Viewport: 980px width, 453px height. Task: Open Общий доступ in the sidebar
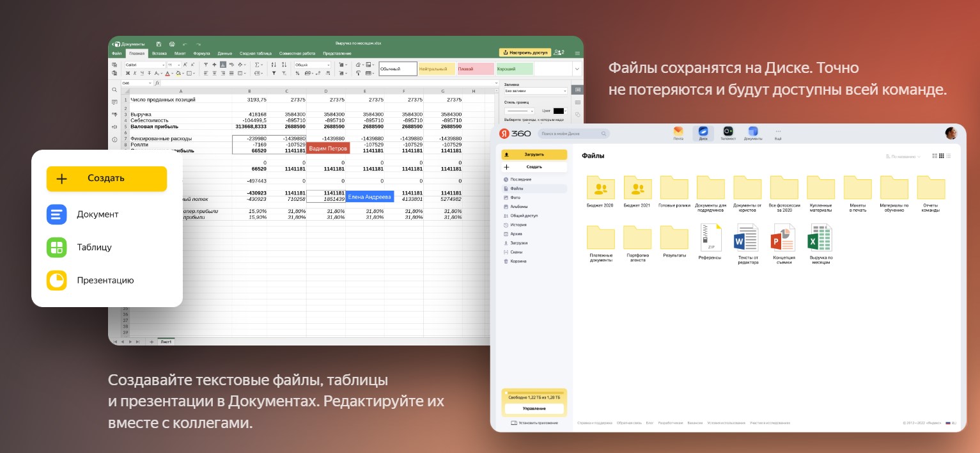[x=525, y=216]
